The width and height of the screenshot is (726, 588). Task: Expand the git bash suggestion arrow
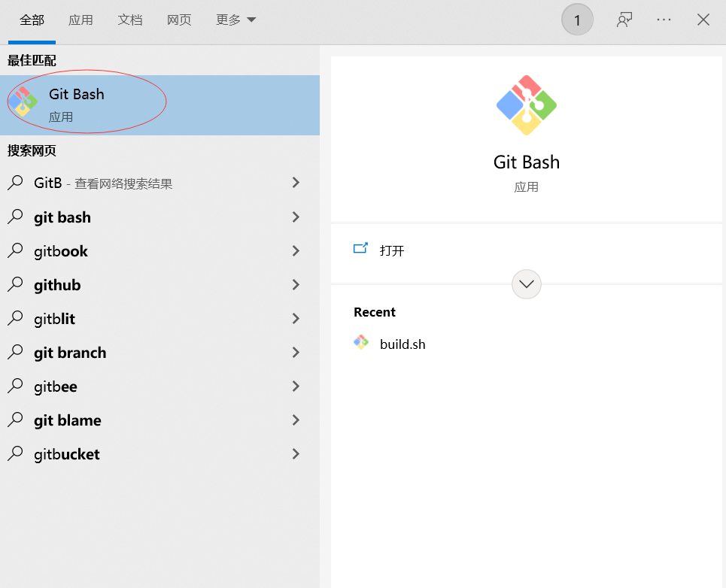296,217
